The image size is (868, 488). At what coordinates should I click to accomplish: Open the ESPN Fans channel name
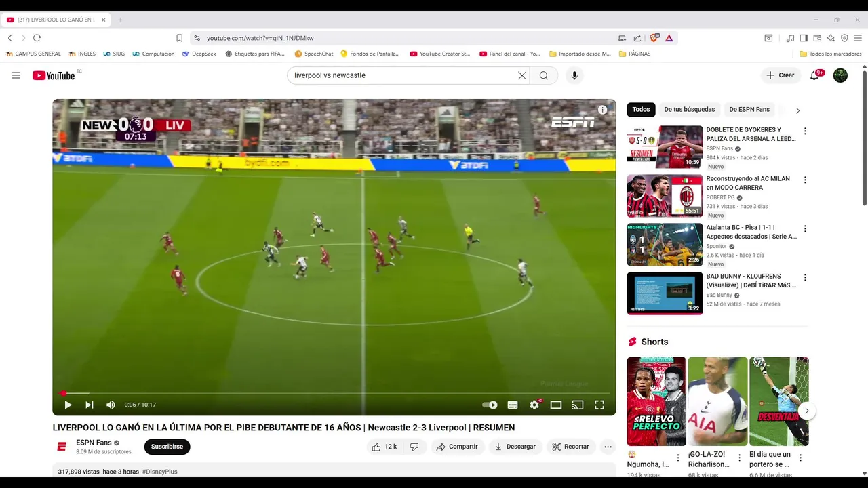[x=94, y=443]
